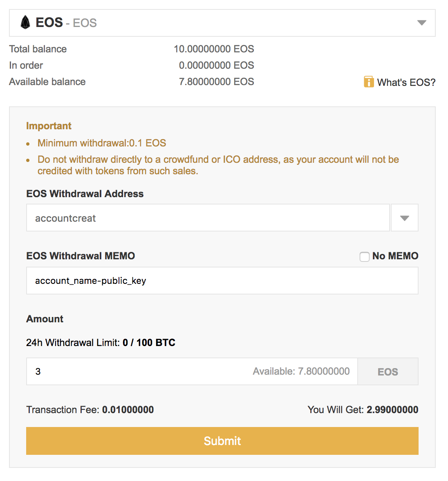Click the You Will Get amount
The width and height of the screenshot is (448, 481).
click(x=392, y=409)
